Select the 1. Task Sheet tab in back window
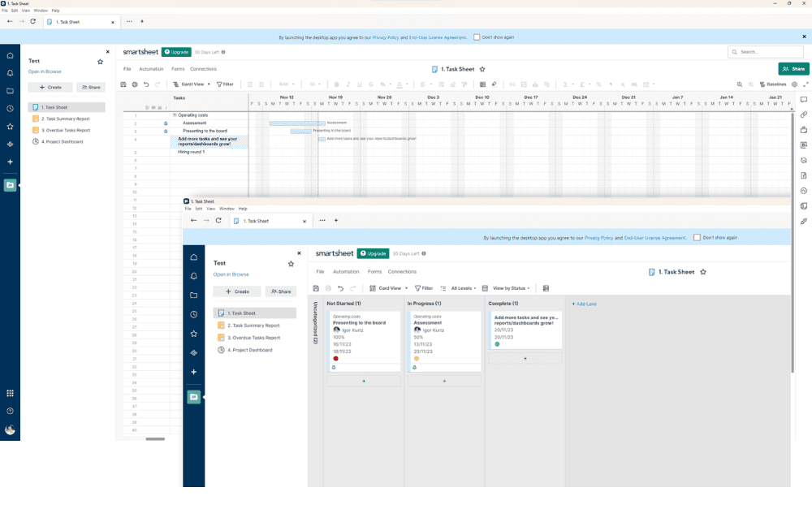812x509 pixels. coord(80,22)
